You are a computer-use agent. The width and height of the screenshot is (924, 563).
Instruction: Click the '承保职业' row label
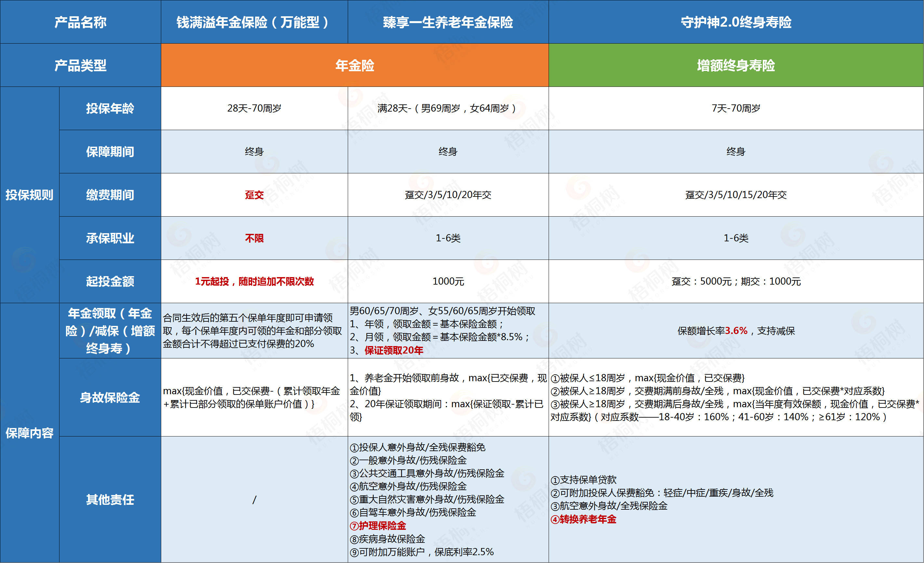click(x=110, y=238)
